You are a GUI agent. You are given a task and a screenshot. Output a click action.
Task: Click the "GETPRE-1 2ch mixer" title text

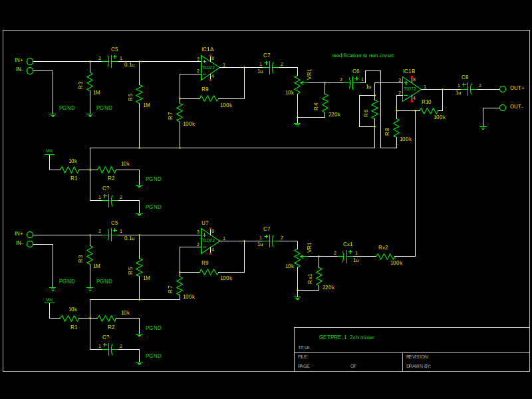346,337
